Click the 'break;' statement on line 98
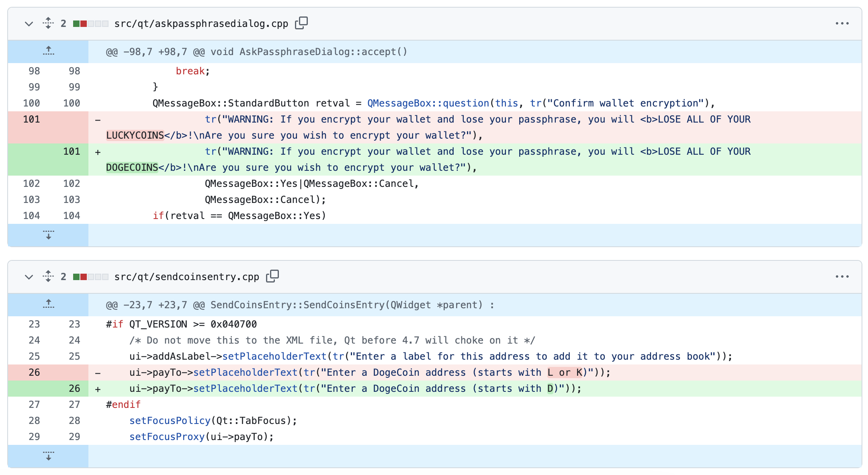The image size is (868, 475). pyautogui.click(x=193, y=71)
